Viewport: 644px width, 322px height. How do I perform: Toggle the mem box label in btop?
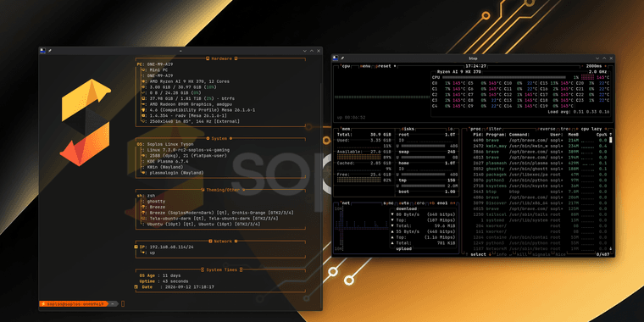pyautogui.click(x=345, y=129)
